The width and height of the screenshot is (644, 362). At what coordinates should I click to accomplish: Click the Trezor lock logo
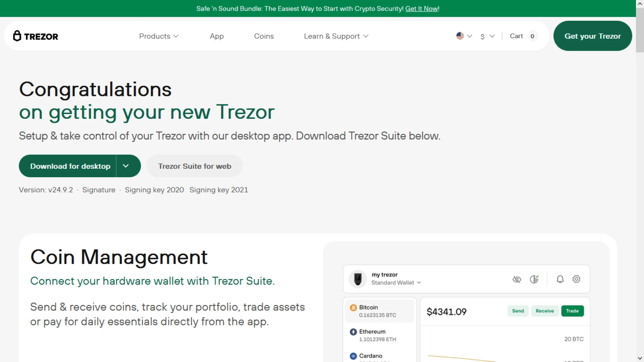click(17, 36)
